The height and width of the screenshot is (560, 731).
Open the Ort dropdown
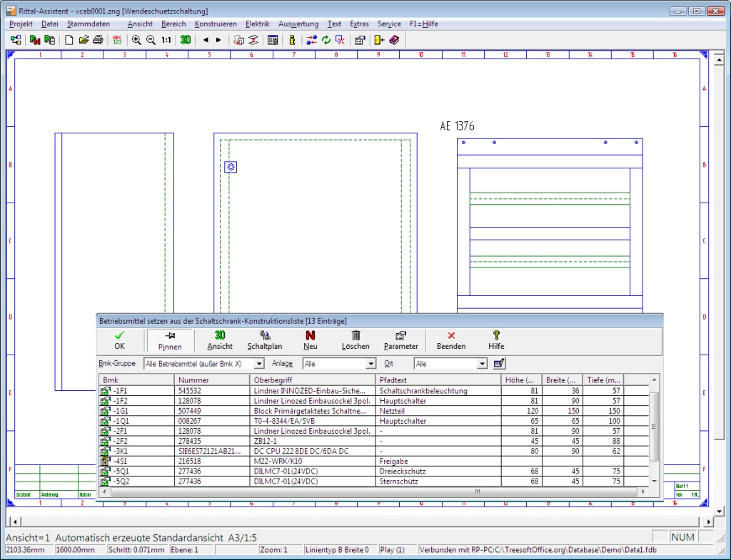pos(483,364)
